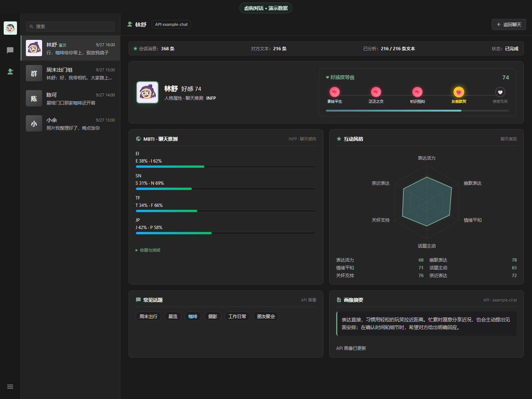This screenshot has height=399, width=532.
Task: Select the 咖啡 topic tag
Action: tap(193, 316)
